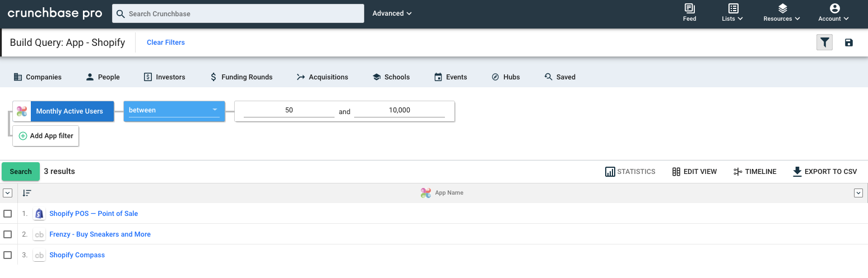Open the Feed icon
Viewport: 868px width, 278px height.
pyautogui.click(x=690, y=13)
